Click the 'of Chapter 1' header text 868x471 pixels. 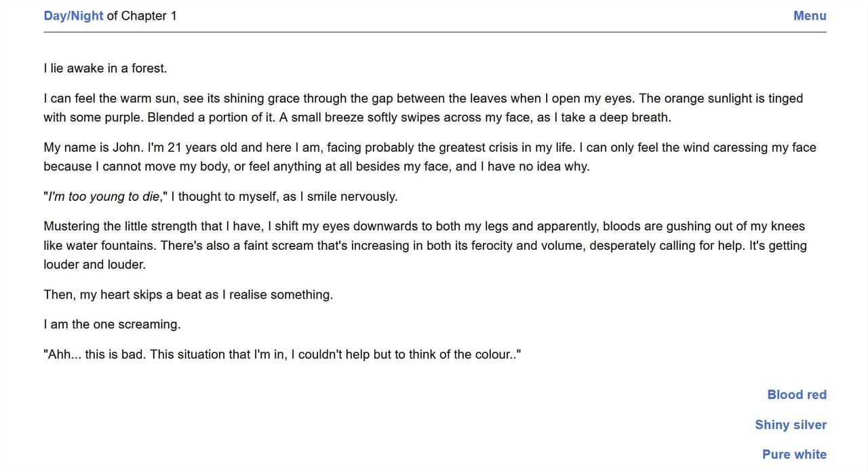pos(142,16)
